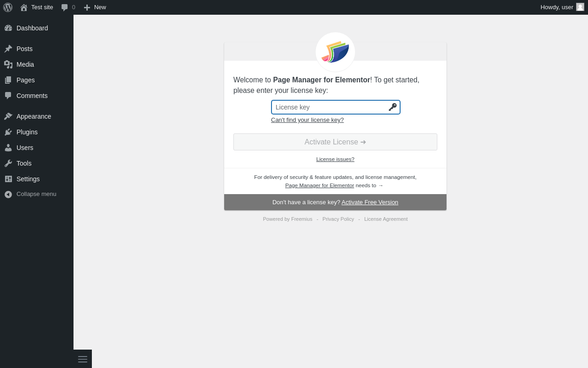Image resolution: width=588 pixels, height=368 pixels.
Task: Click the Settings sliders icon
Action: 8,179
